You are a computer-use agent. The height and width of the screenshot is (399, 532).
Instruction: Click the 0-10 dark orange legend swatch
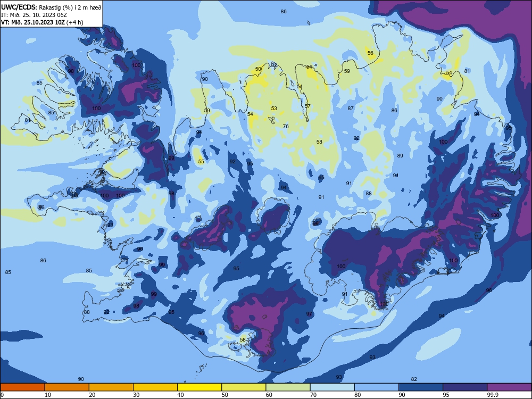click(23, 387)
